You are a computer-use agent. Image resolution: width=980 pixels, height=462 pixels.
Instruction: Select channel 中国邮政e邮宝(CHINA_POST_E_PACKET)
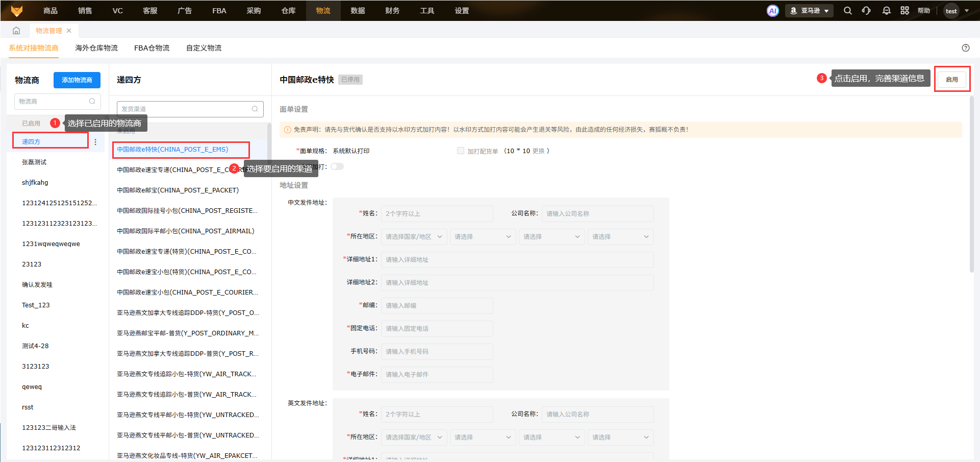click(178, 190)
